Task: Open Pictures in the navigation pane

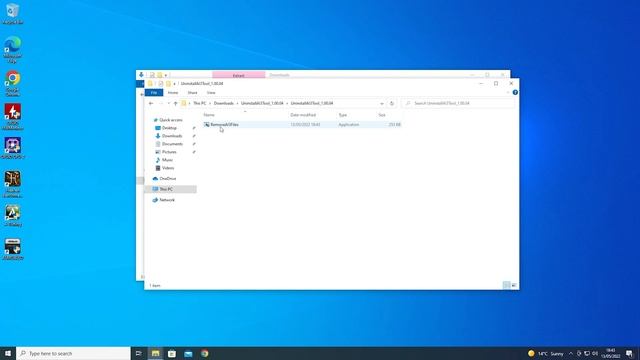Action: 169,152
